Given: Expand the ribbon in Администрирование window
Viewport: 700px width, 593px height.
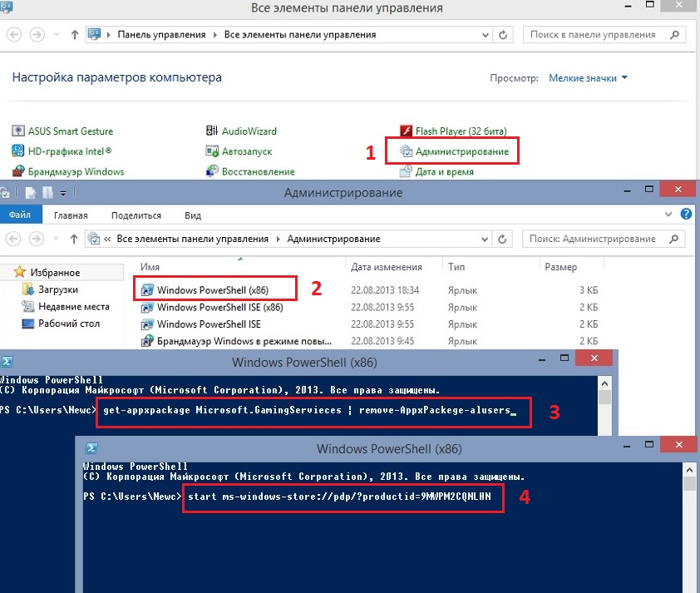Looking at the screenshot, I should point(668,215).
